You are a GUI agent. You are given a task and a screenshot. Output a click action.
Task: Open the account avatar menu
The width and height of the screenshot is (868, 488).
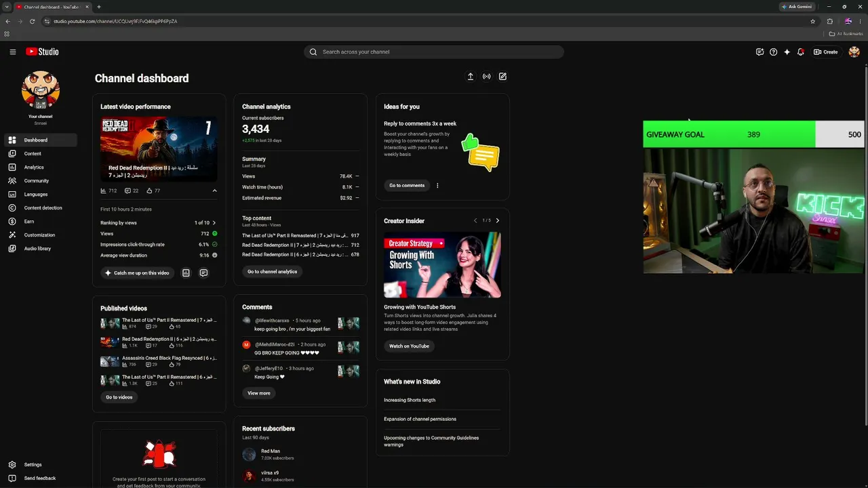854,52
